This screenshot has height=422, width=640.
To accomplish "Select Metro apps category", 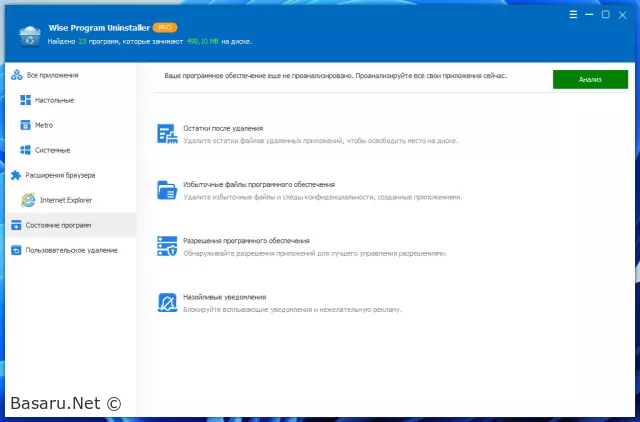I will (71, 125).
